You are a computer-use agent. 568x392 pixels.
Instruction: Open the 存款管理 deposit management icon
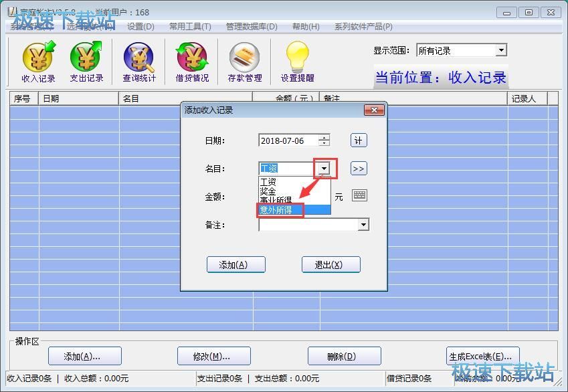tap(245, 62)
